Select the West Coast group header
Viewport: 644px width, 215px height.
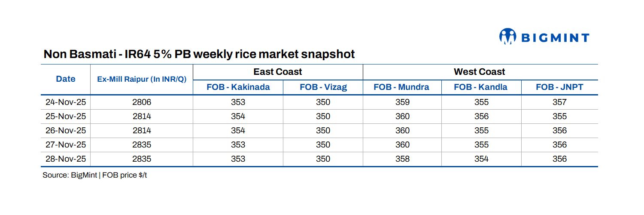(480, 72)
